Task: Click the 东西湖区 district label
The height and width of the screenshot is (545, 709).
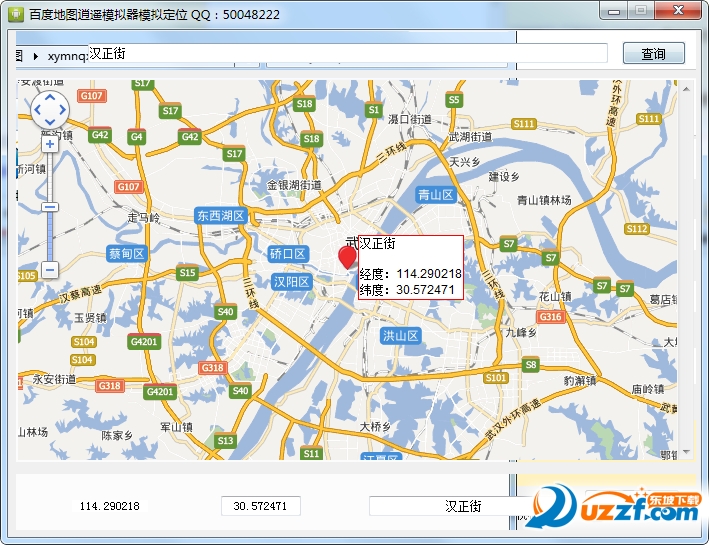Action: tap(221, 216)
